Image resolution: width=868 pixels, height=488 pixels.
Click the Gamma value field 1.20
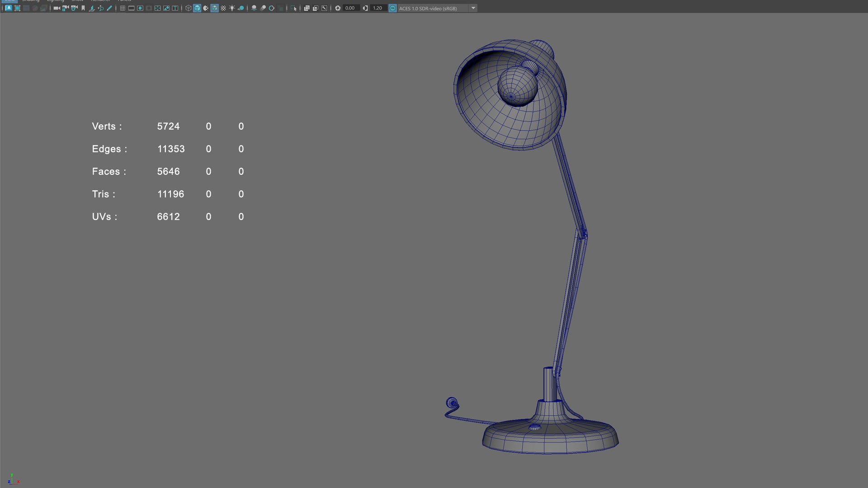pyautogui.click(x=378, y=8)
